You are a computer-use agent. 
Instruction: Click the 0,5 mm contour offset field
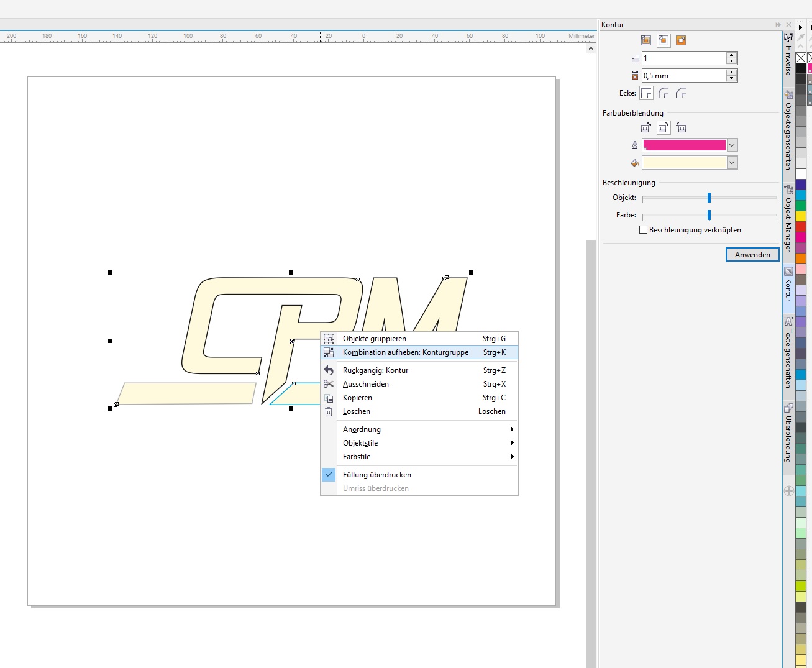pos(684,76)
